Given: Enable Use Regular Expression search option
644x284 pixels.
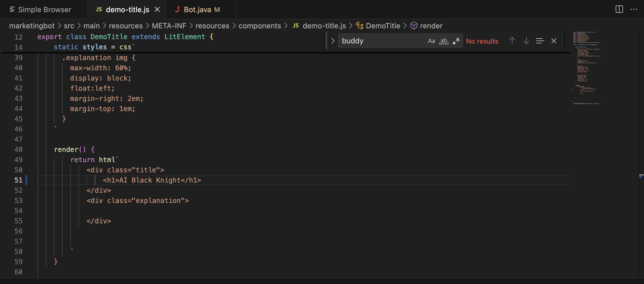Looking at the screenshot, I should (456, 41).
